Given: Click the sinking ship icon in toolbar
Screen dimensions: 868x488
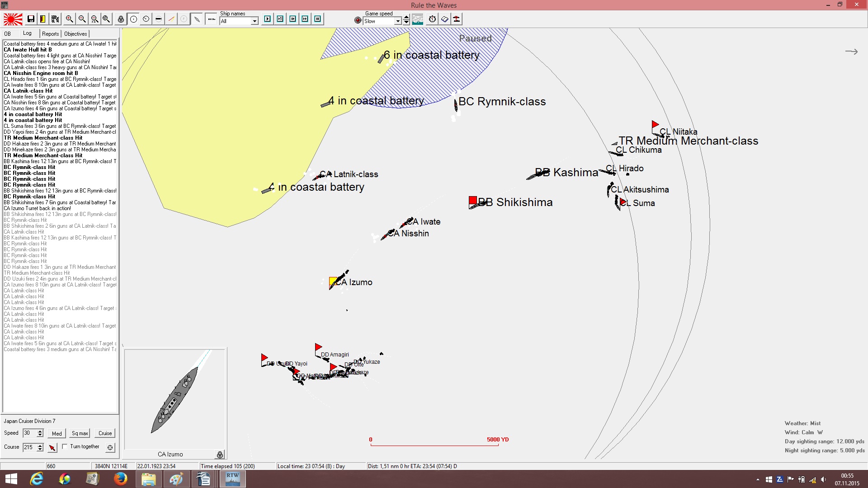Looking at the screenshot, I should point(457,19).
